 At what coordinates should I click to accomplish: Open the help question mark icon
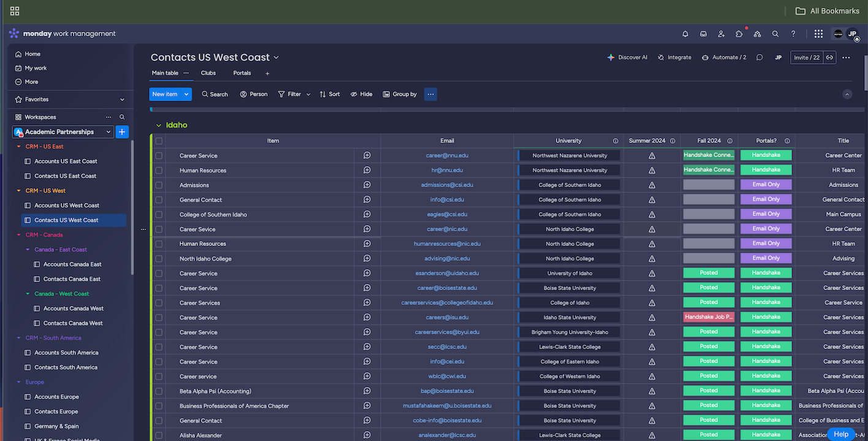coord(793,34)
